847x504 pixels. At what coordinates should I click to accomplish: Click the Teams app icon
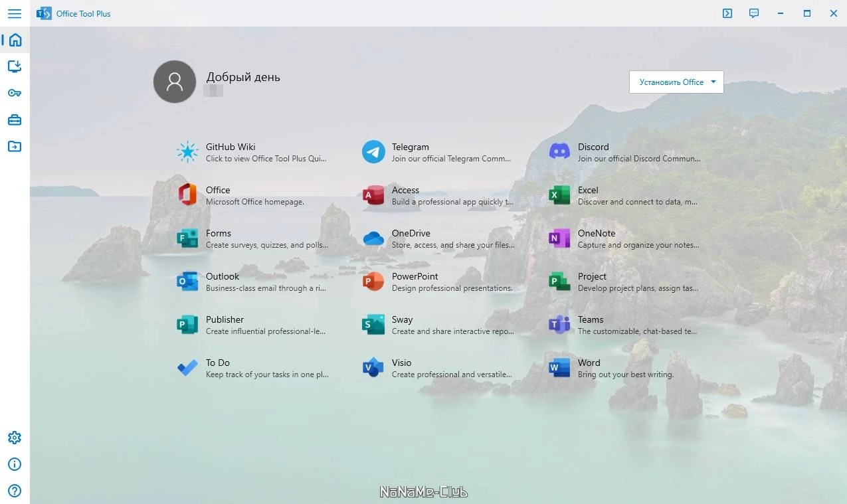tap(559, 325)
